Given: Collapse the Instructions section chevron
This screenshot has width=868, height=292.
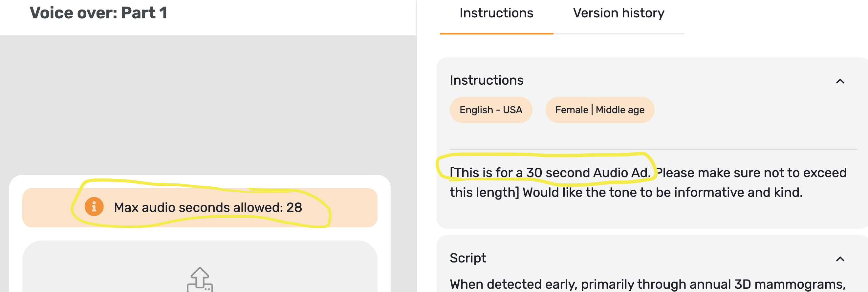Looking at the screenshot, I should pos(840,81).
